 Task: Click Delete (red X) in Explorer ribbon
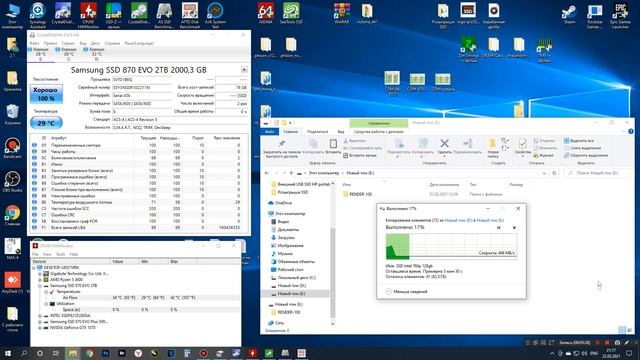[444, 147]
